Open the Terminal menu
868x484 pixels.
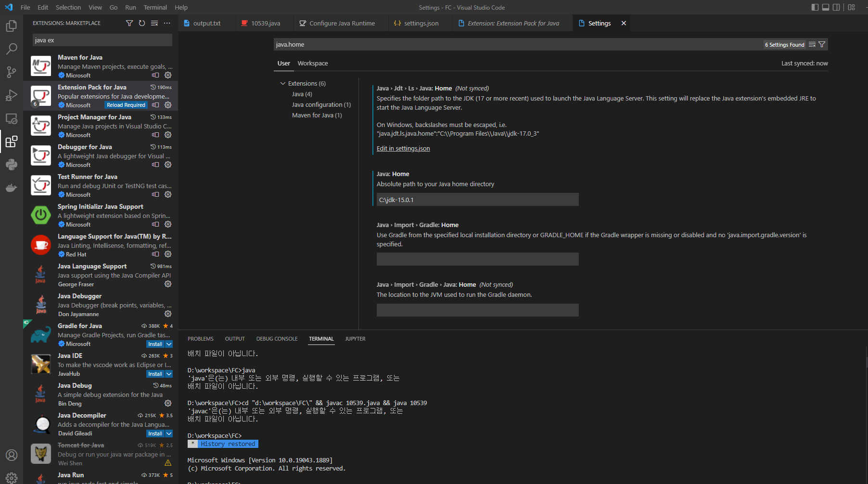coord(155,7)
